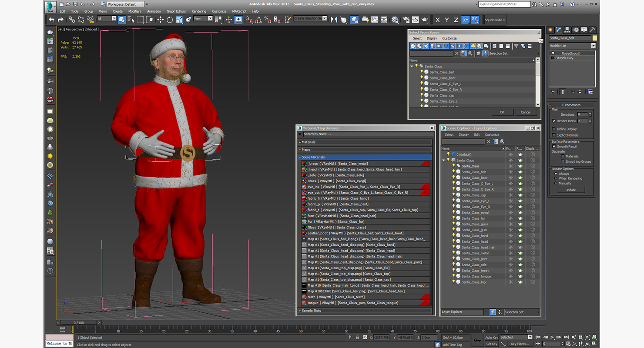This screenshot has height=348, width=644.
Task: Expand the Sample Slots section
Action: click(365, 311)
